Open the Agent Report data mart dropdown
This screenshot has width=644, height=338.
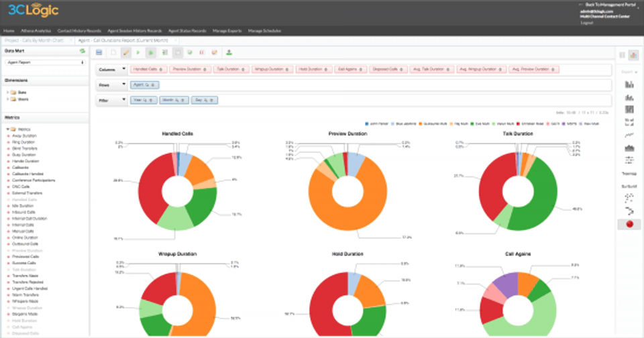pos(45,62)
